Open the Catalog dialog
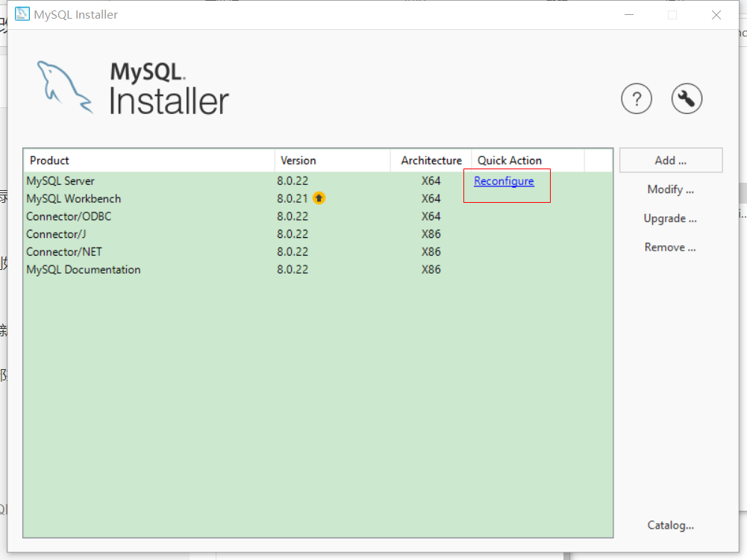The width and height of the screenshot is (747, 560). point(669,525)
